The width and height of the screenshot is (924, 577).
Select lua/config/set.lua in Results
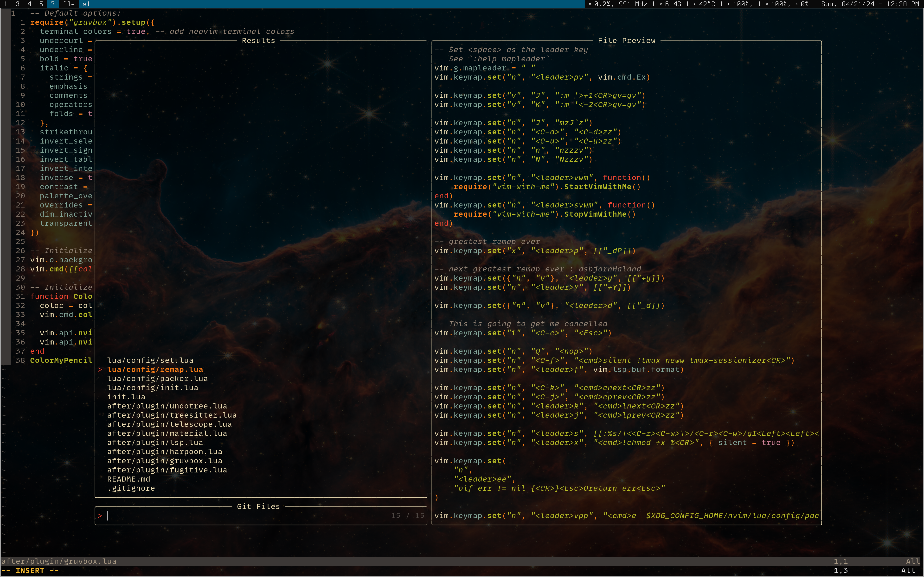pyautogui.click(x=150, y=360)
